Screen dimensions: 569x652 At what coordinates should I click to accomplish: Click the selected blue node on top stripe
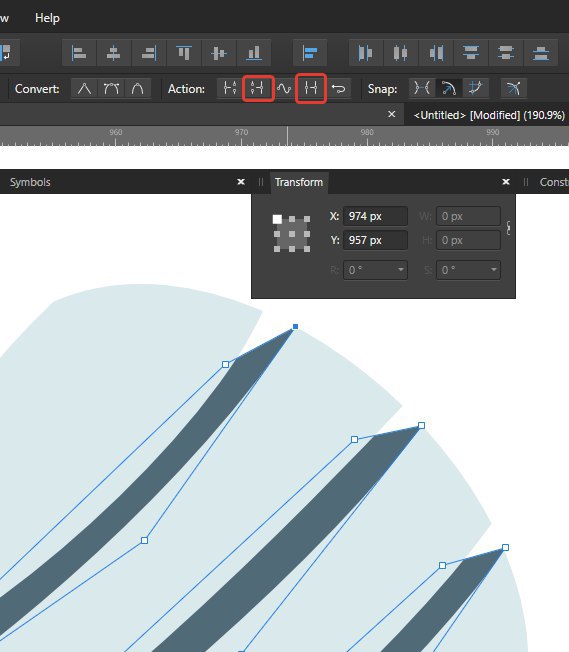[x=295, y=326]
